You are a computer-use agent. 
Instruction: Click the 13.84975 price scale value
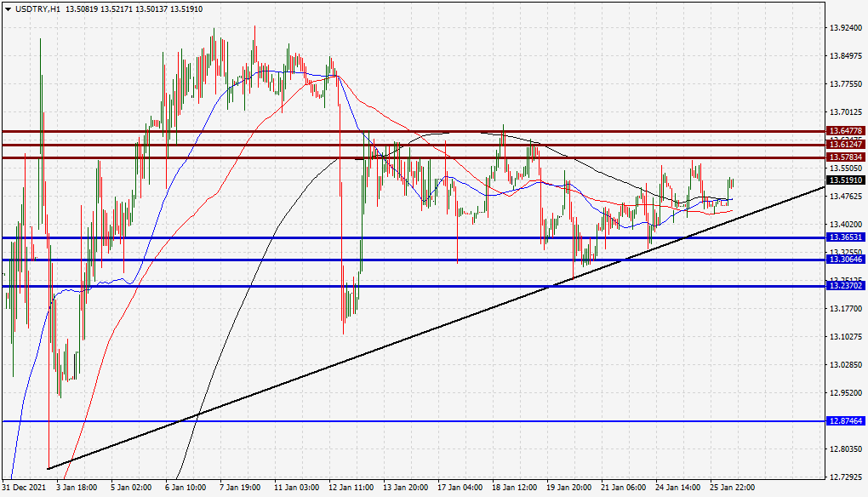click(x=846, y=56)
